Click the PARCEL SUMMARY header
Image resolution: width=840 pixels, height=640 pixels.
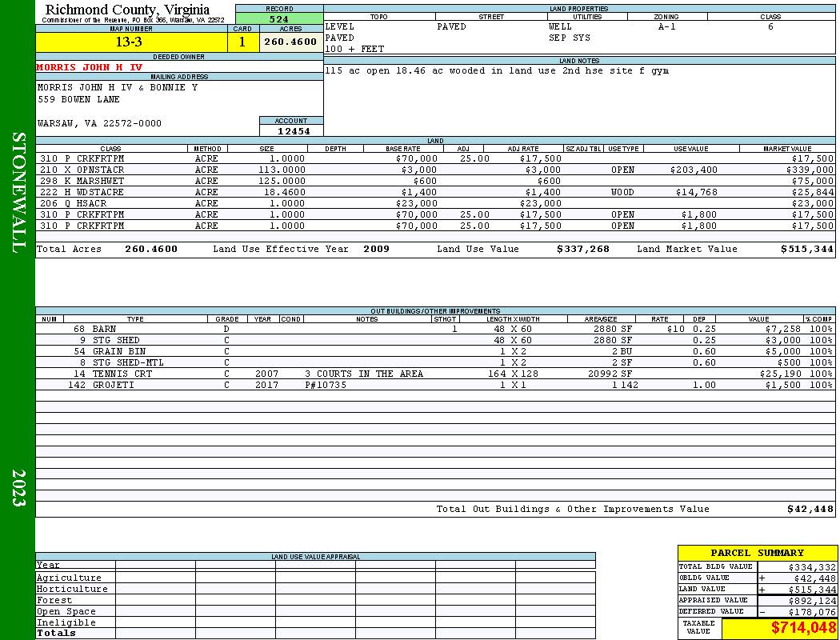pos(757,553)
